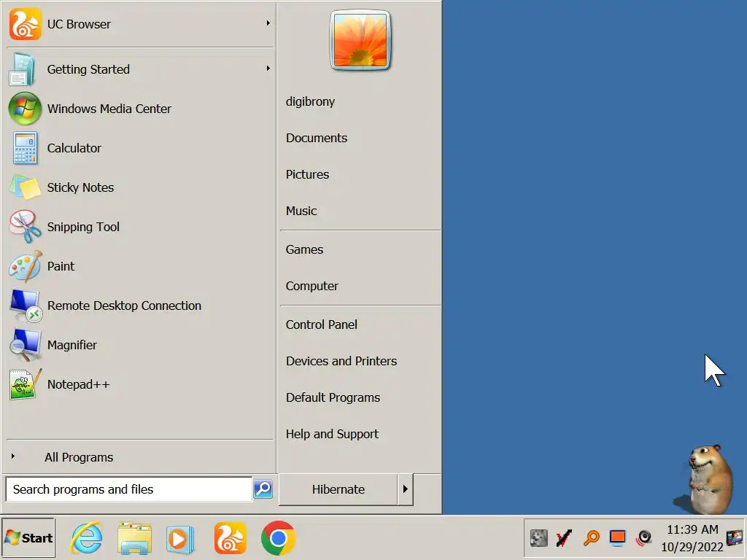The width and height of the screenshot is (747, 560).
Task: Click the All Programs label
Action: [79, 457]
